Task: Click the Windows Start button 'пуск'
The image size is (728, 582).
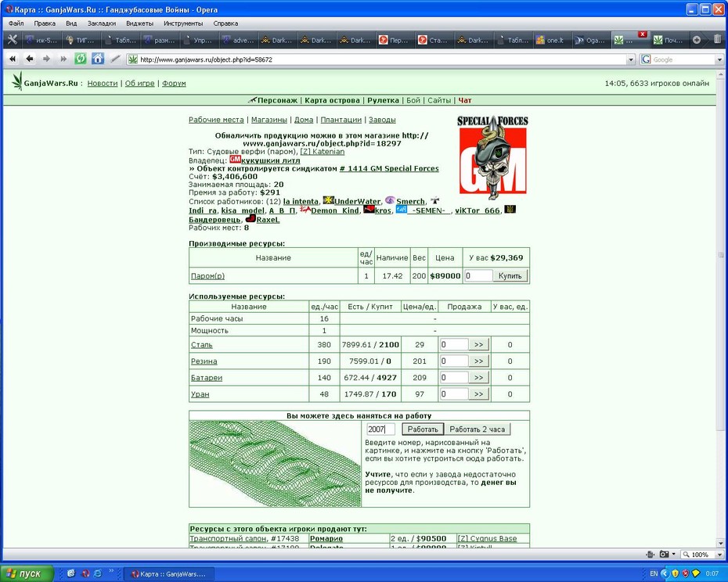Action: [x=27, y=573]
